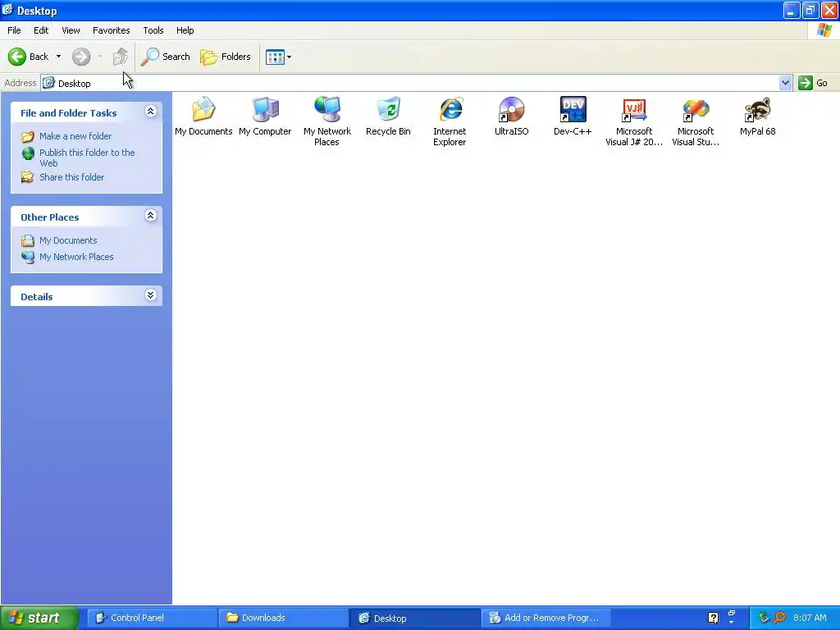The width and height of the screenshot is (840, 630).
Task: Restore down the Desktop window
Action: coord(810,10)
